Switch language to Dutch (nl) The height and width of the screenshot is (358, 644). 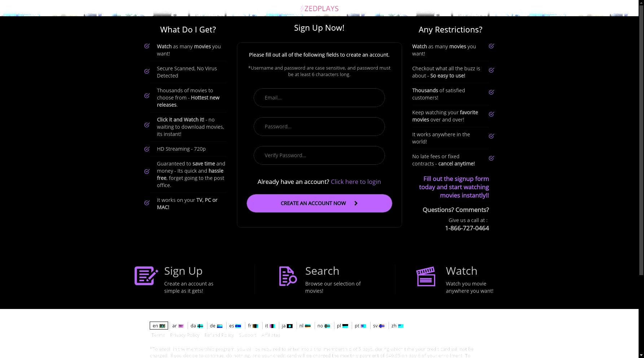click(x=305, y=326)
